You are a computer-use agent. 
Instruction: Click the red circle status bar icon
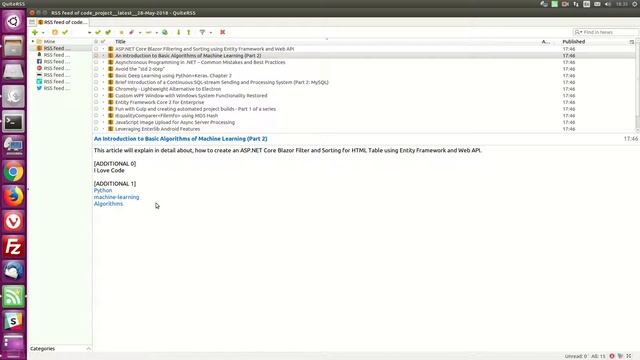[612, 356]
